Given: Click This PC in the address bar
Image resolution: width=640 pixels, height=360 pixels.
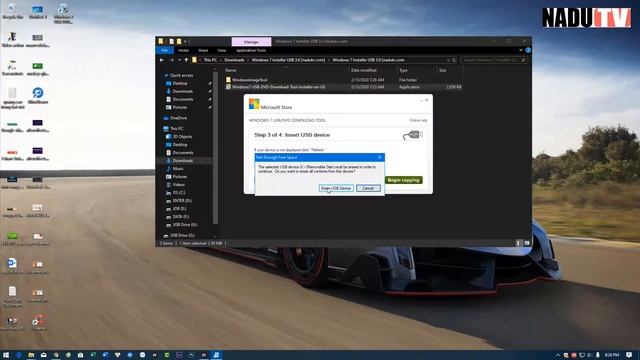Looking at the screenshot, I should click(x=210, y=60).
